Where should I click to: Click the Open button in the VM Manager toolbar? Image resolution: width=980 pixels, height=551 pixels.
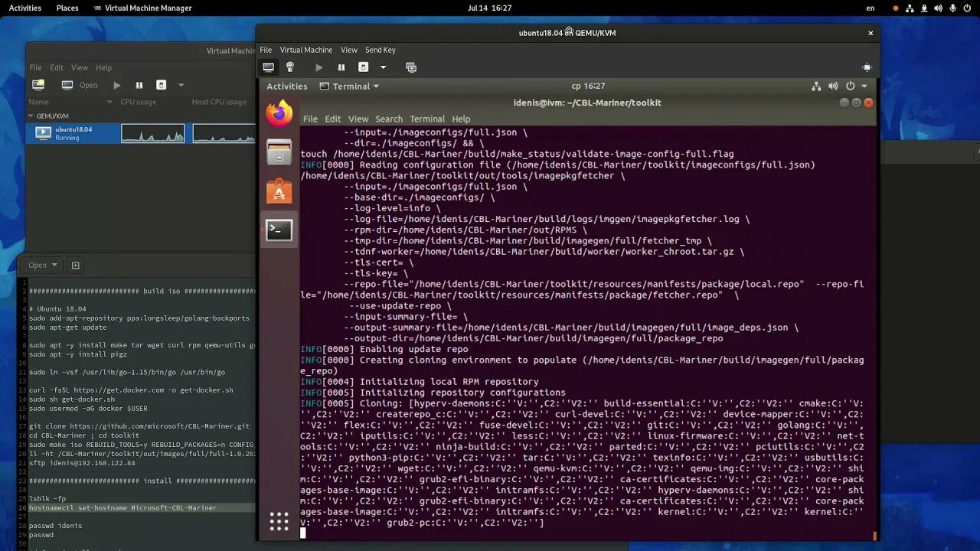[x=80, y=85]
